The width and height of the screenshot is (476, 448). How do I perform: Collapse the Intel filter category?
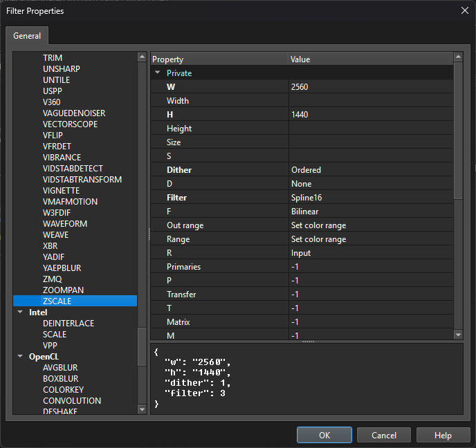point(20,312)
